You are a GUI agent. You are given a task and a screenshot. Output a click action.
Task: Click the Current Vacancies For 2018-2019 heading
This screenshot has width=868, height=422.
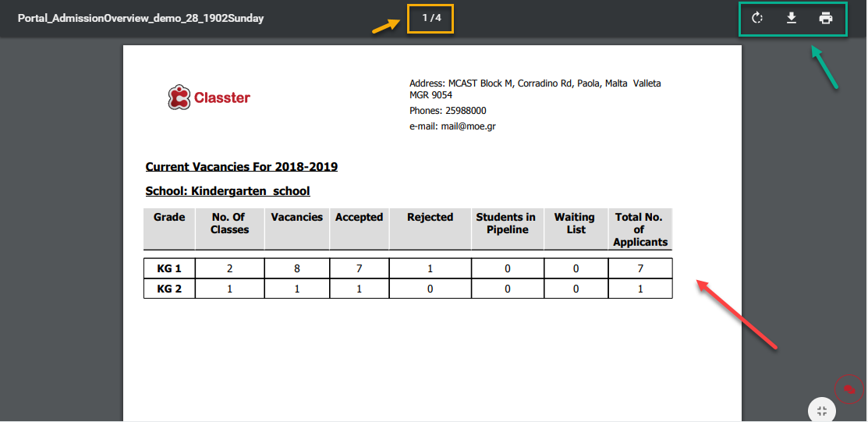[x=241, y=167]
